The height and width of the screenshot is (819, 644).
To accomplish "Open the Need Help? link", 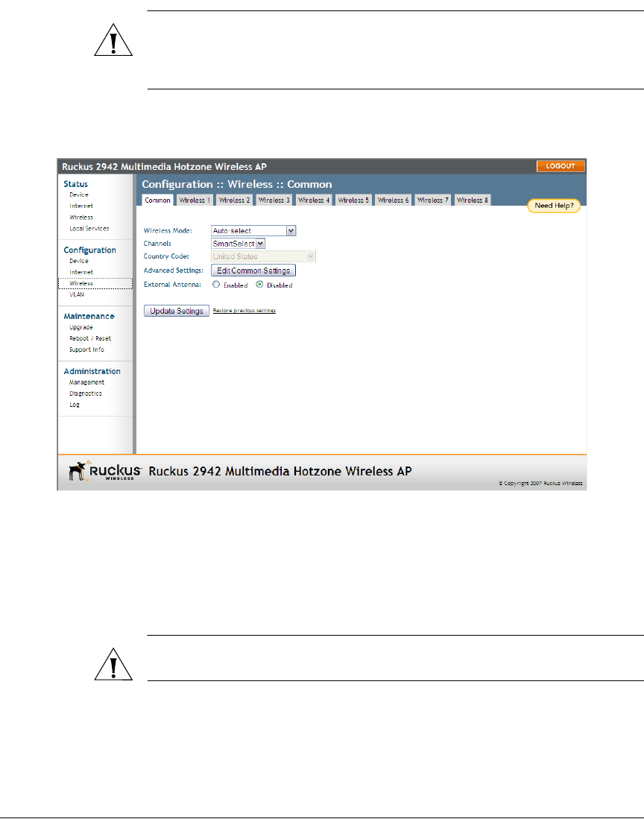I will (x=554, y=206).
